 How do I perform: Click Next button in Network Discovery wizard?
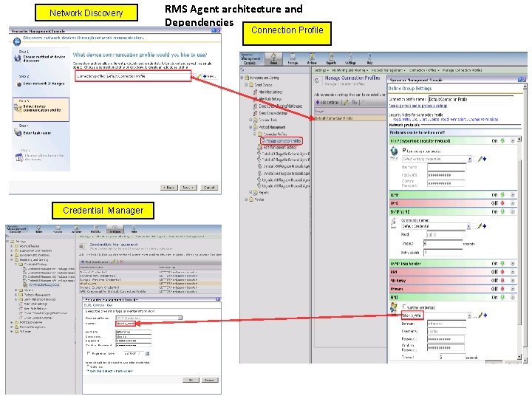[188, 187]
